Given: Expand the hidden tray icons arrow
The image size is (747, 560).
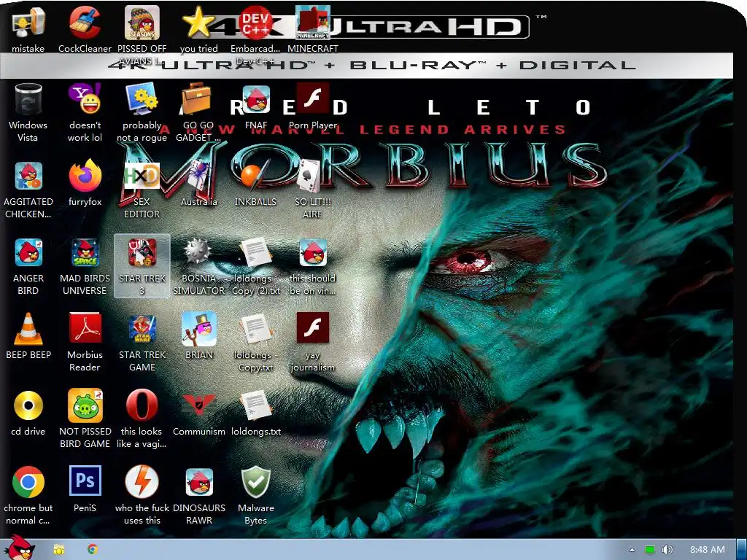Looking at the screenshot, I should 632,550.
